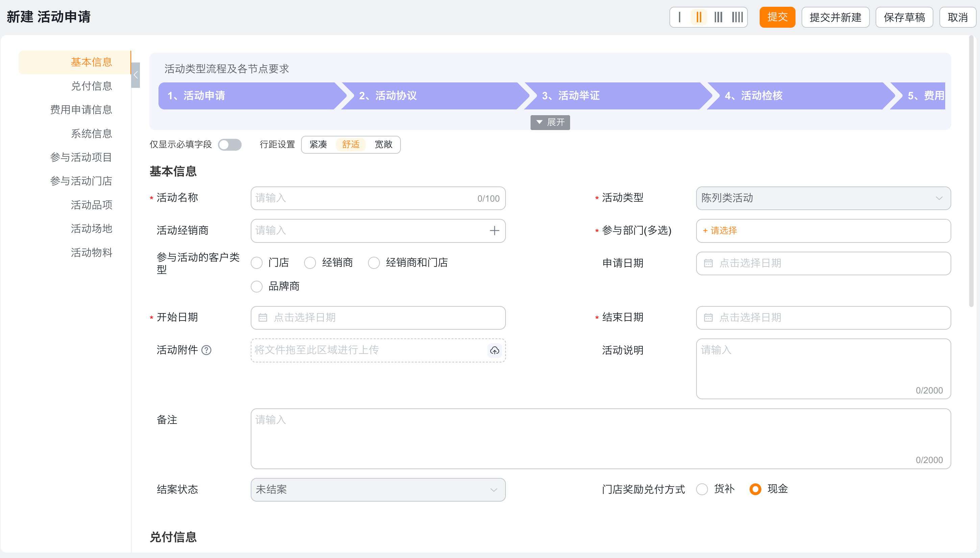Click calendar icon in 开始日期 field

pyautogui.click(x=263, y=317)
